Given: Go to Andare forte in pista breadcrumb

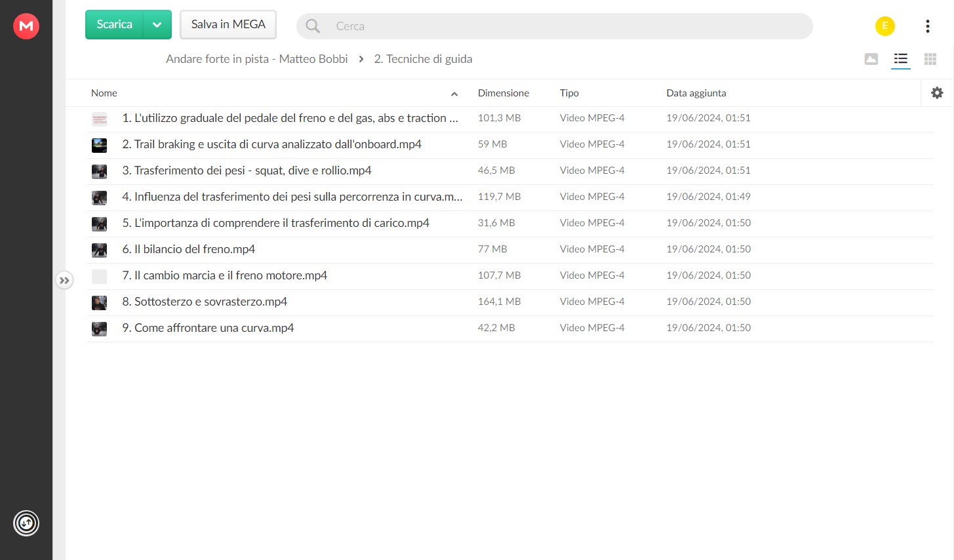Looking at the screenshot, I should (256, 59).
